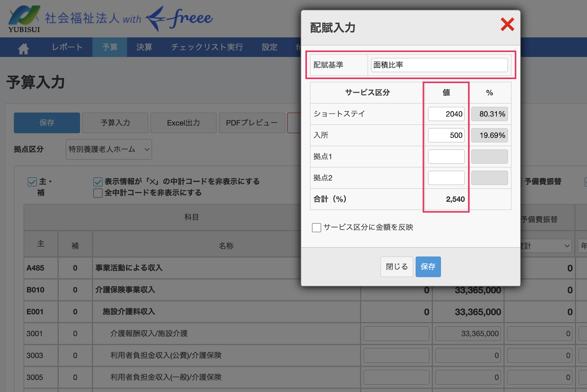Click the 保存 button on 予算入力 page
Image resolution: width=587 pixels, height=392 pixels.
(x=47, y=123)
